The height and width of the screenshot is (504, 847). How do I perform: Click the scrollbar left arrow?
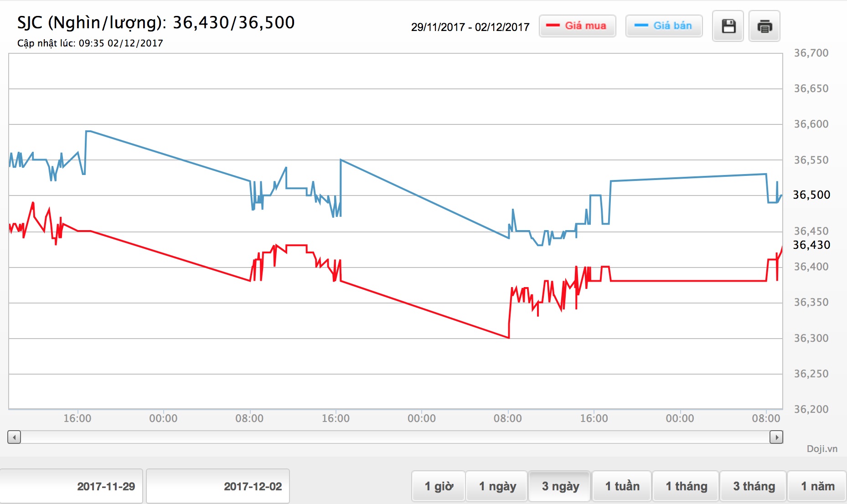[14, 437]
